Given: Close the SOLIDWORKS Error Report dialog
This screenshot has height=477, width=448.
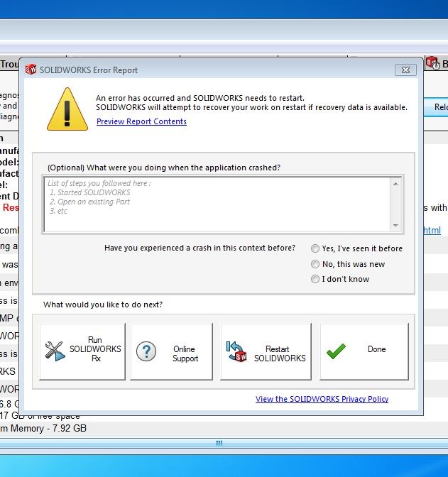Looking at the screenshot, I should [x=405, y=70].
